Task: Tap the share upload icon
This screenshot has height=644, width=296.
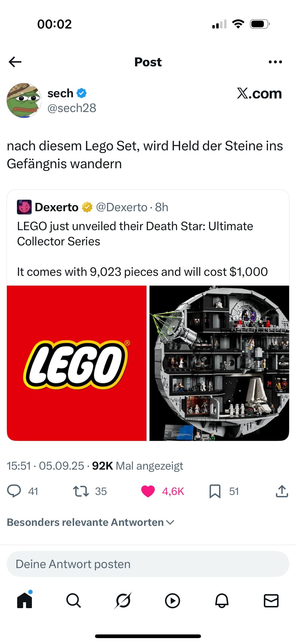Action: [282, 491]
